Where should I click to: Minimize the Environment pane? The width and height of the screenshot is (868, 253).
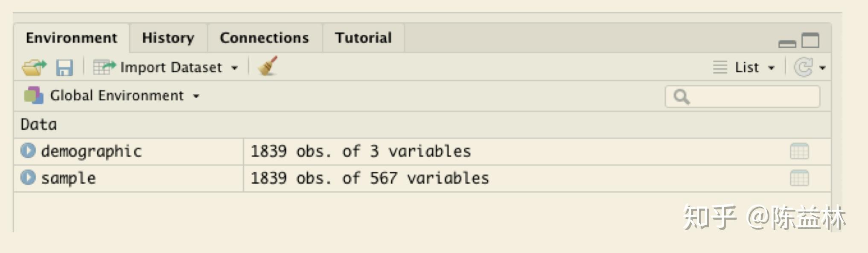coord(787,44)
